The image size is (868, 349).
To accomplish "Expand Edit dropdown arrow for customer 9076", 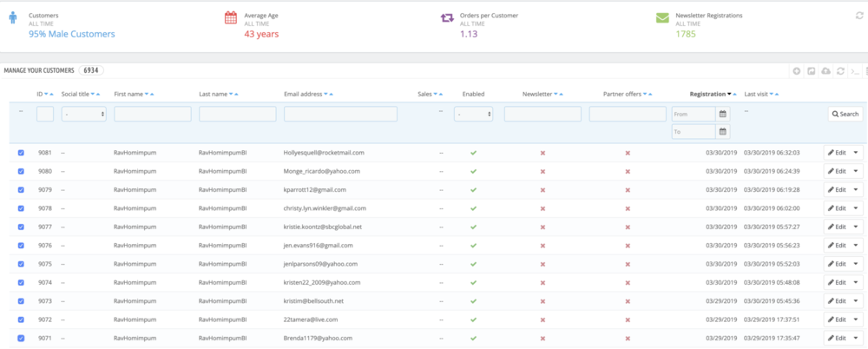I will pyautogui.click(x=856, y=246).
